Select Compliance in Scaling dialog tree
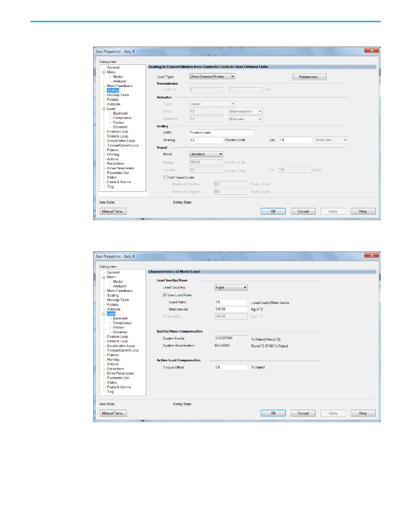Image resolution: width=411 pixels, height=532 pixels. pyautogui.click(x=122, y=118)
